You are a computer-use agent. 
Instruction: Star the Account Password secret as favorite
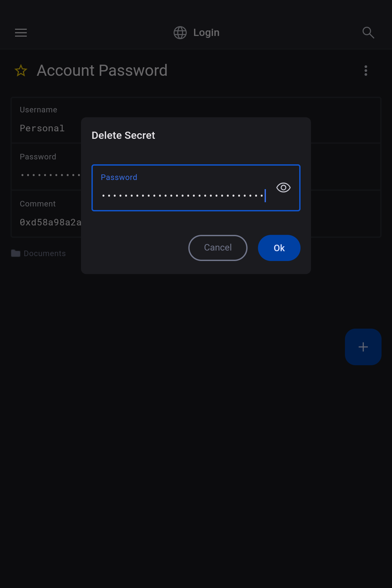tap(21, 71)
